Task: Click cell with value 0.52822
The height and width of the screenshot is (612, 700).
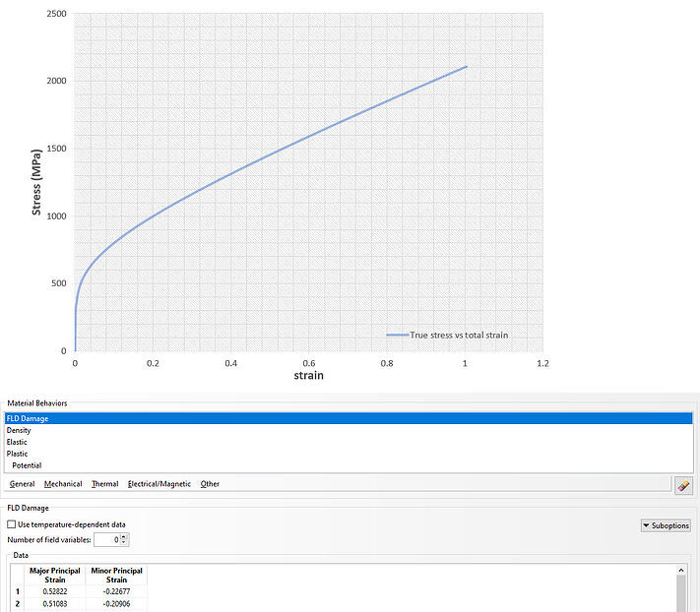Action: click(55, 591)
